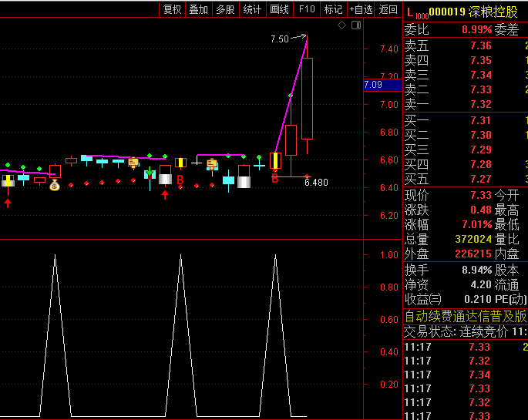
Task: Select the 画线 drawing tool
Action: (279, 9)
